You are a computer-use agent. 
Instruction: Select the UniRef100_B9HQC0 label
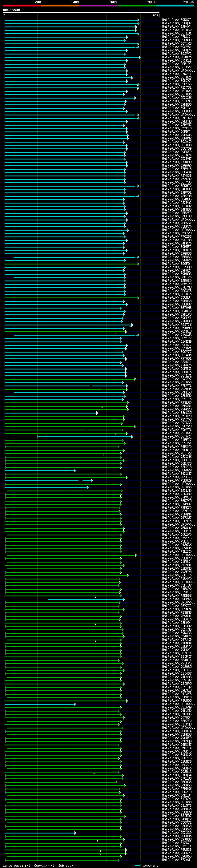coord(177,50)
